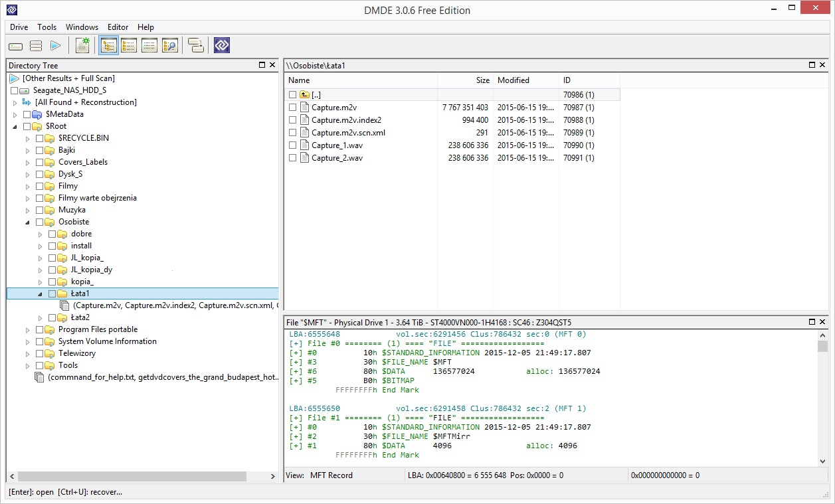Screen dimensions: 835x504
Task: Close the $MFT editor panel
Action: point(823,322)
